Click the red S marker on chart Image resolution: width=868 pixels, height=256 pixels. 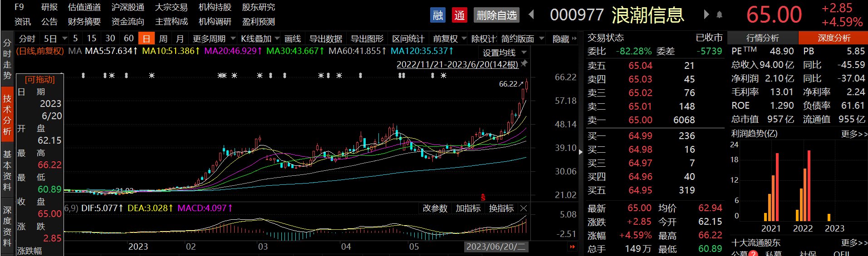tap(483, 197)
